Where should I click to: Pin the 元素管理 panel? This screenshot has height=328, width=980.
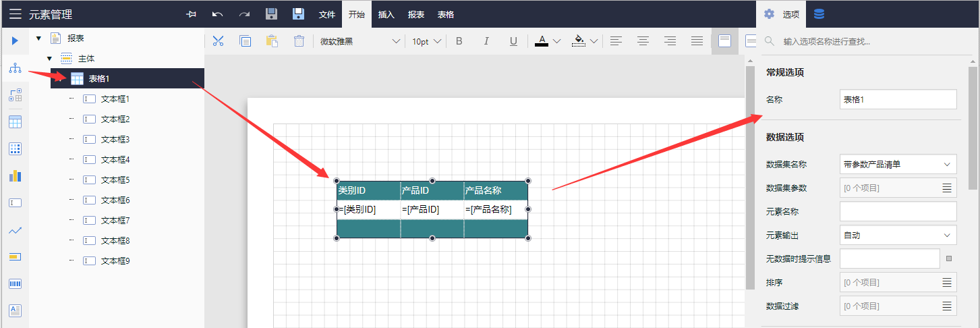[192, 14]
